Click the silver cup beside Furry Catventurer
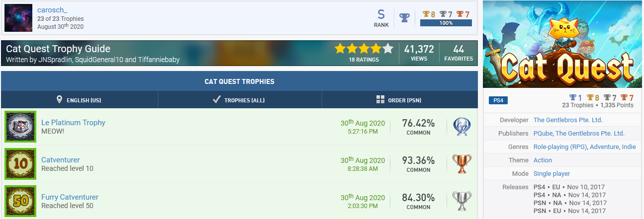 click(x=461, y=201)
